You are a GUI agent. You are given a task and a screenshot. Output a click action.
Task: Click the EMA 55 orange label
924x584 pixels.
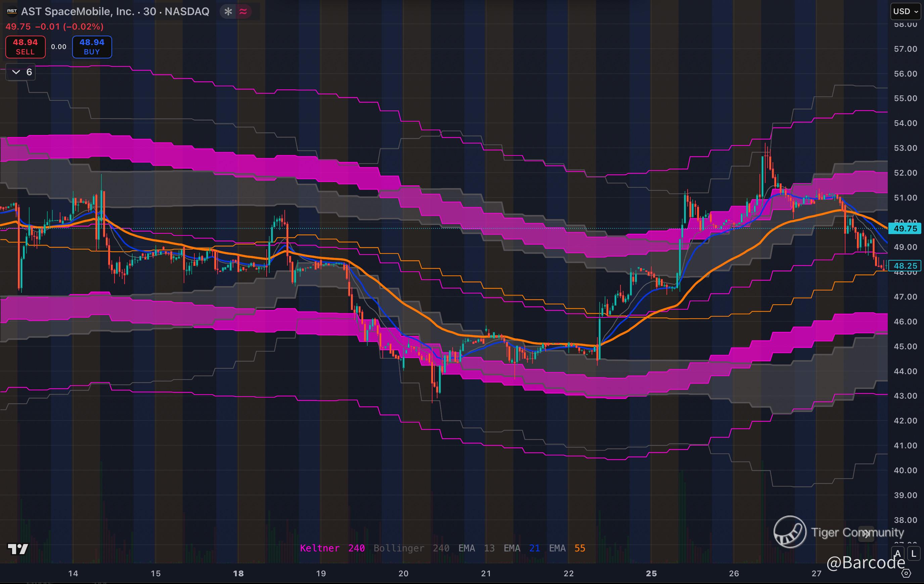coord(567,548)
